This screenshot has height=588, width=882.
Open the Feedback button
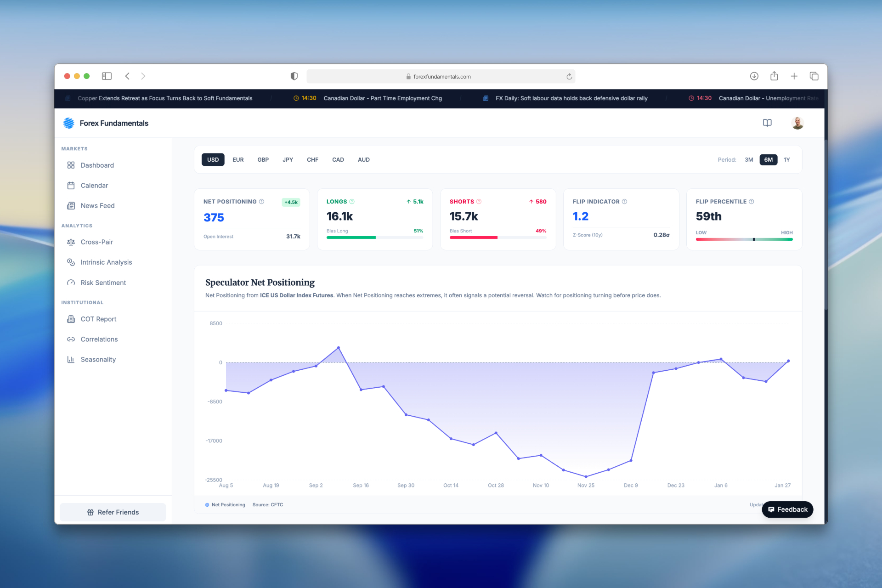point(787,509)
